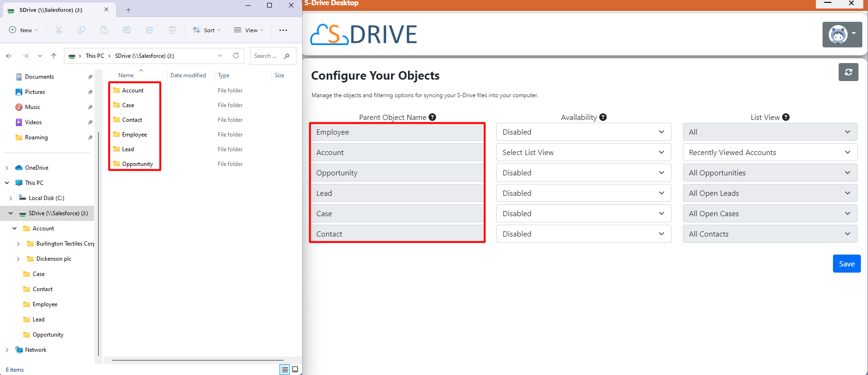This screenshot has width=868, height=375.
Task: Click the Delete trash icon in Explorer toolbar
Action: click(172, 30)
